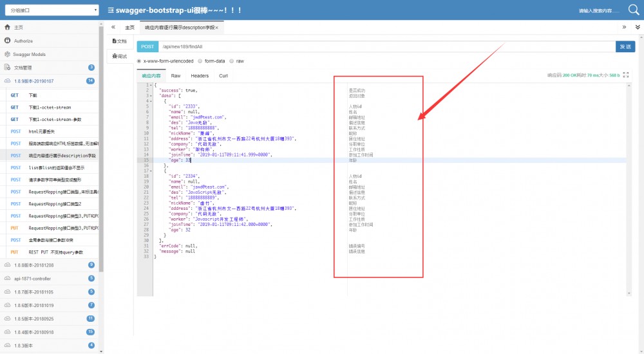The height and width of the screenshot is (354, 644).
Task: Fold the first object at line 4
Action: point(151,101)
